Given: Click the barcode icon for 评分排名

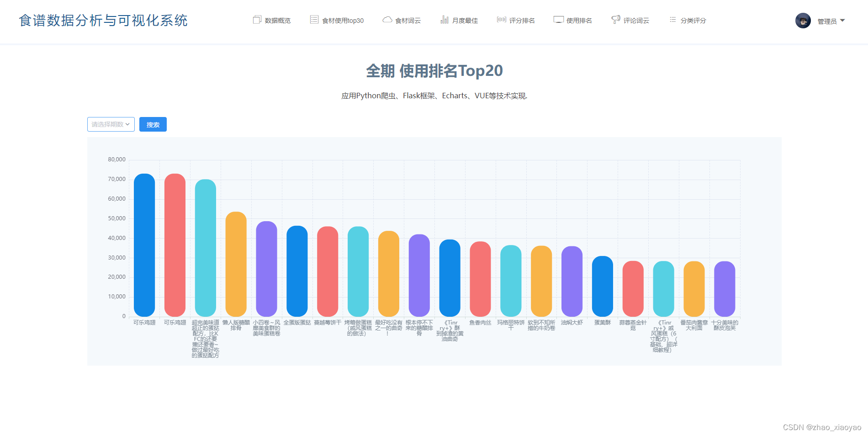Looking at the screenshot, I should [501, 20].
